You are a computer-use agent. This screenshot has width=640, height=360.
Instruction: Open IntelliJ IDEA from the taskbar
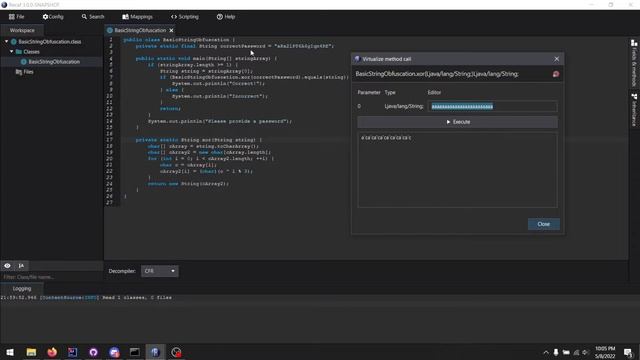click(x=73, y=352)
